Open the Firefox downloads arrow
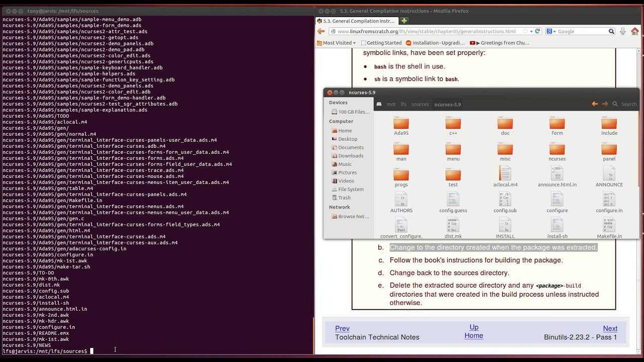 pyautogui.click(x=623, y=31)
